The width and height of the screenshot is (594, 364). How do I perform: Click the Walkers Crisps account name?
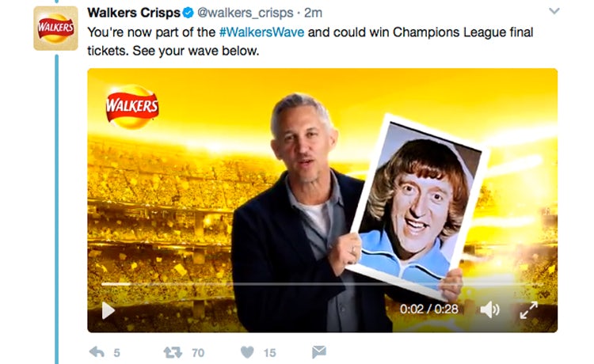[134, 13]
